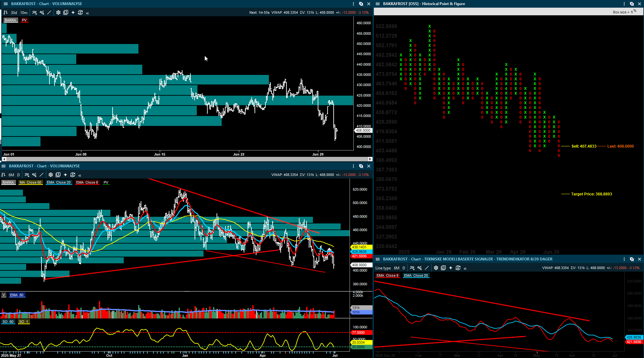644x358 pixels.
Task: Select trendline tool in 6M VOLUMANALYSE chart
Action: coord(41,175)
